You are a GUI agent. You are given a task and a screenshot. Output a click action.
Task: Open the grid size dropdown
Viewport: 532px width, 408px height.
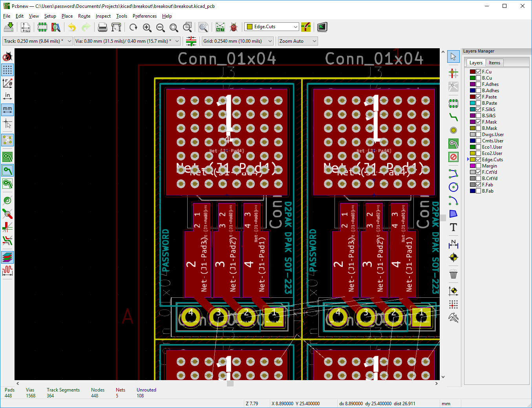point(238,41)
